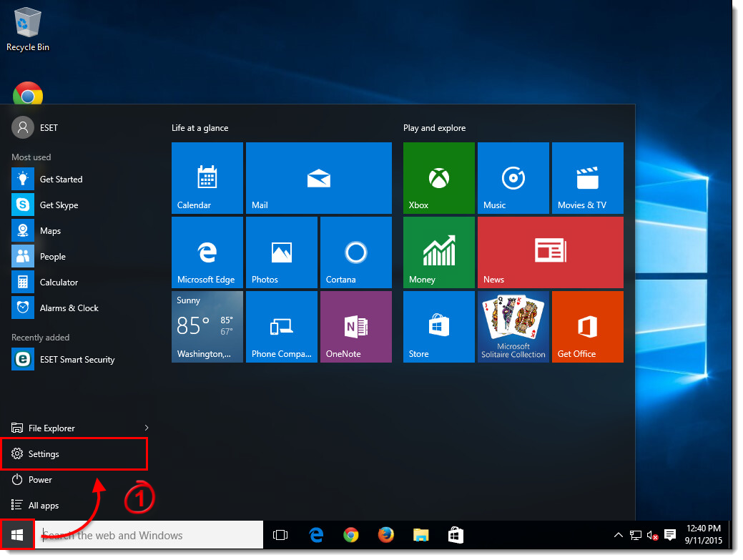The height and width of the screenshot is (560, 743).
Task: Open Store from the taskbar
Action: (456, 535)
